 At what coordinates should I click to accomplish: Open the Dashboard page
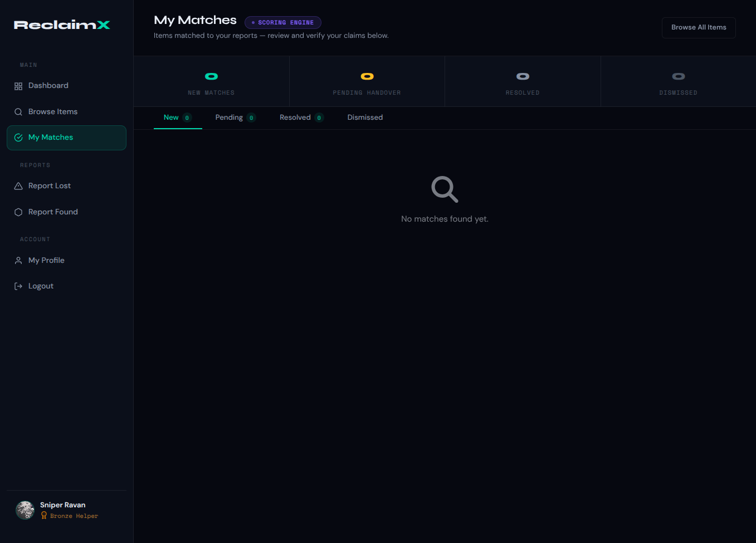point(66,86)
